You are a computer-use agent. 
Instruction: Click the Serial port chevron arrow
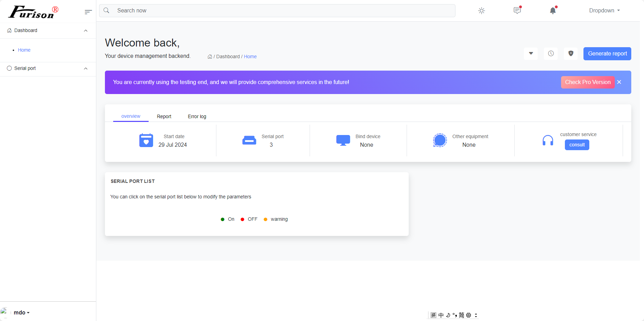pyautogui.click(x=86, y=69)
